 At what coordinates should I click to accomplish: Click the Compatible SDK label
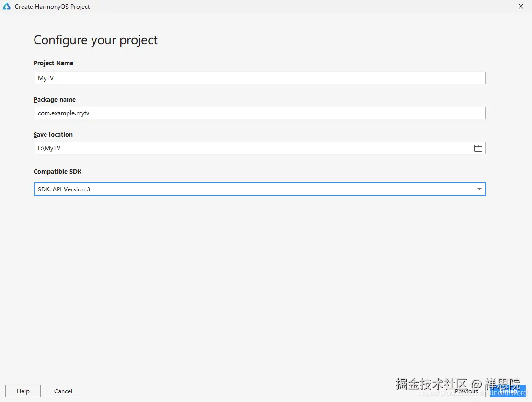coord(58,171)
